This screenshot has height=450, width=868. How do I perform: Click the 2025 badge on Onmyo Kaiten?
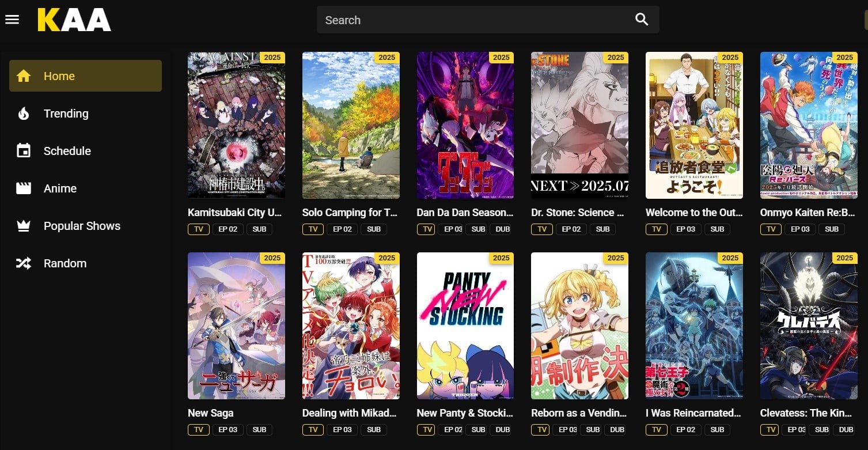844,57
